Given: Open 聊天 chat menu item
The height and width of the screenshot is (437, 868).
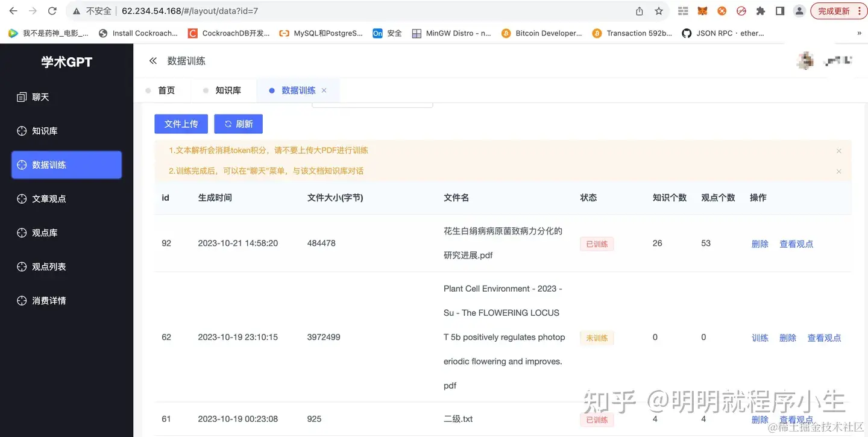Looking at the screenshot, I should click(x=66, y=97).
